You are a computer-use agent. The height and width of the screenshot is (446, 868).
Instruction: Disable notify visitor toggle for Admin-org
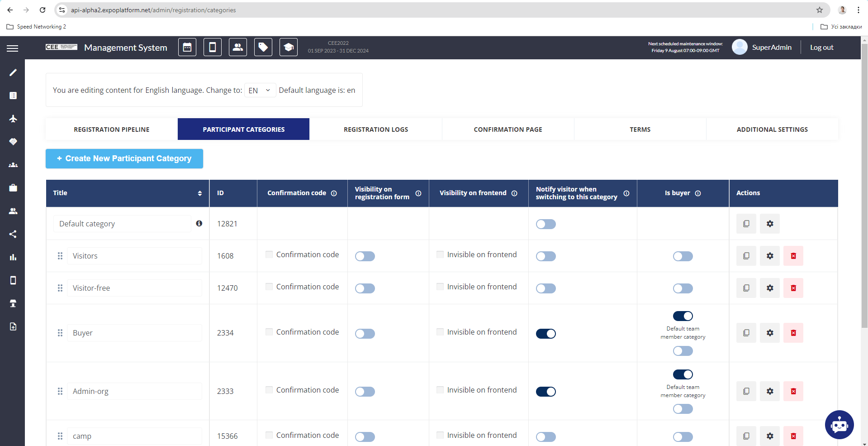coord(545,392)
